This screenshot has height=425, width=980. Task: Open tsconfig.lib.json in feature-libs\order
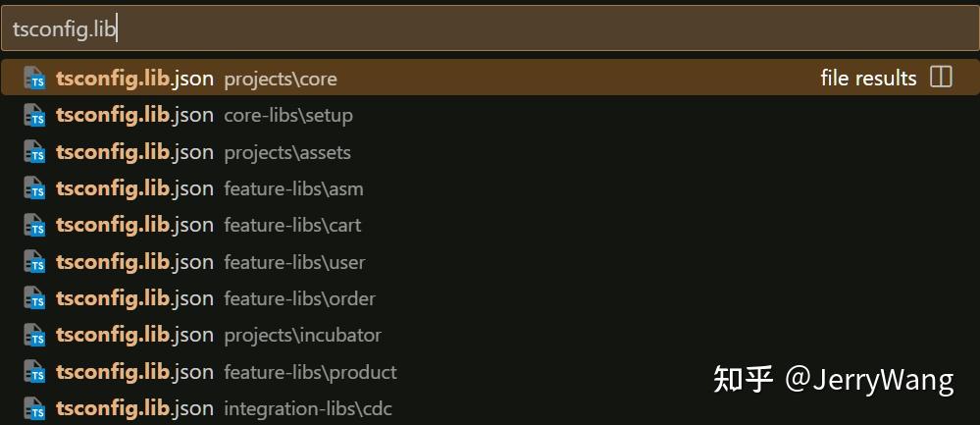pos(134,298)
